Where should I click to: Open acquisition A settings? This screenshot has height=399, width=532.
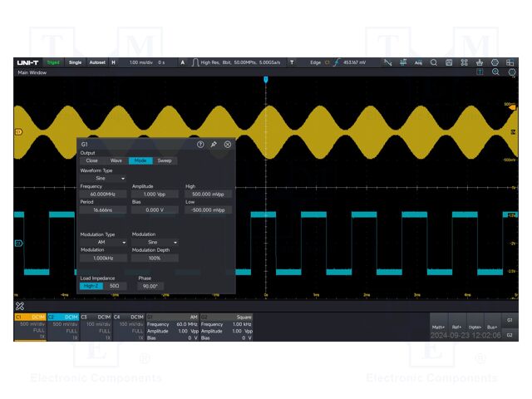[x=183, y=62]
